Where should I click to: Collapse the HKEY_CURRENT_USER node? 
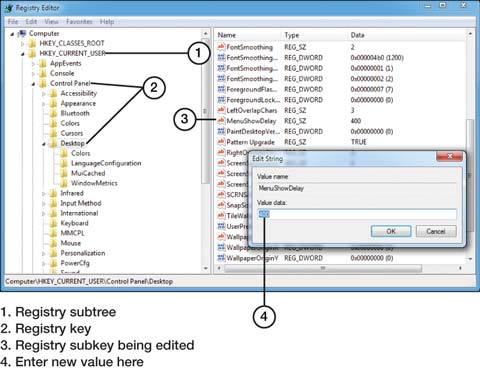pos(23,54)
